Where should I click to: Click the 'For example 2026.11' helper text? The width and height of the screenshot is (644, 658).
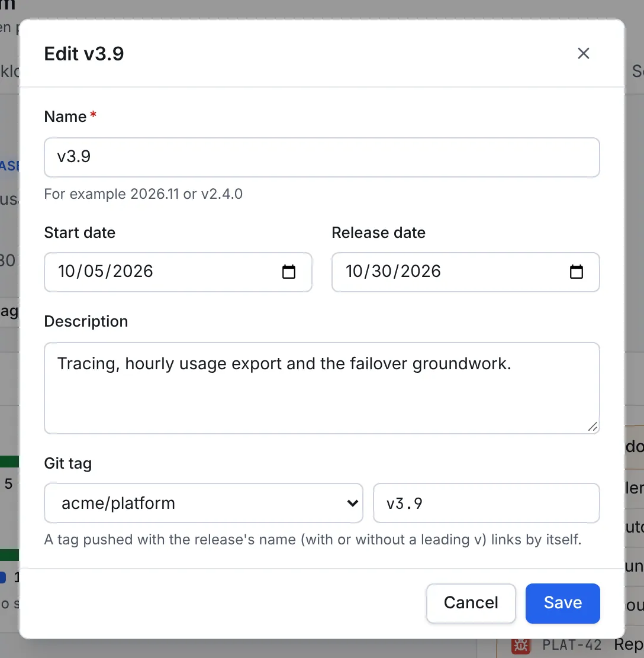(143, 194)
